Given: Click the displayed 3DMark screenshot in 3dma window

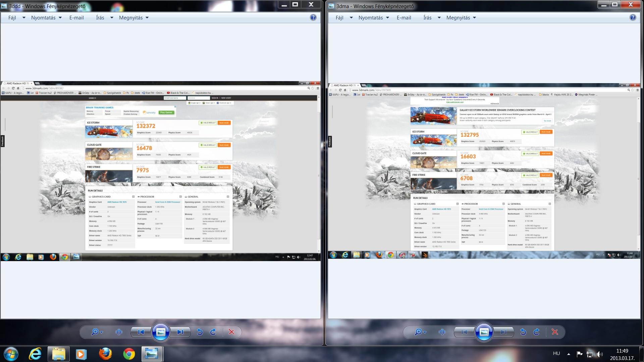Looking at the screenshot, I should pyautogui.click(x=484, y=171).
